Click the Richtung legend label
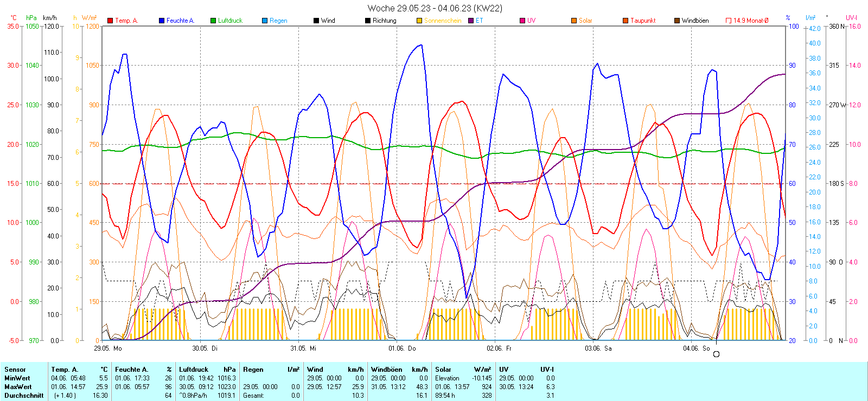This screenshot has height=401, width=868. 384,21
